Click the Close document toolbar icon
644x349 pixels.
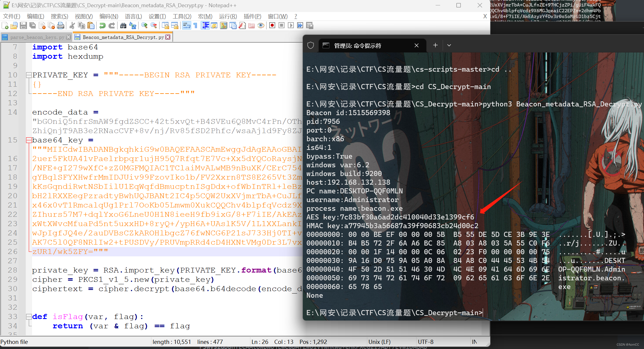(42, 26)
